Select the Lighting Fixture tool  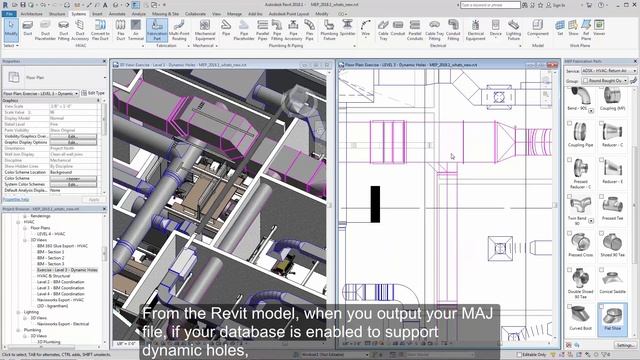513,30
